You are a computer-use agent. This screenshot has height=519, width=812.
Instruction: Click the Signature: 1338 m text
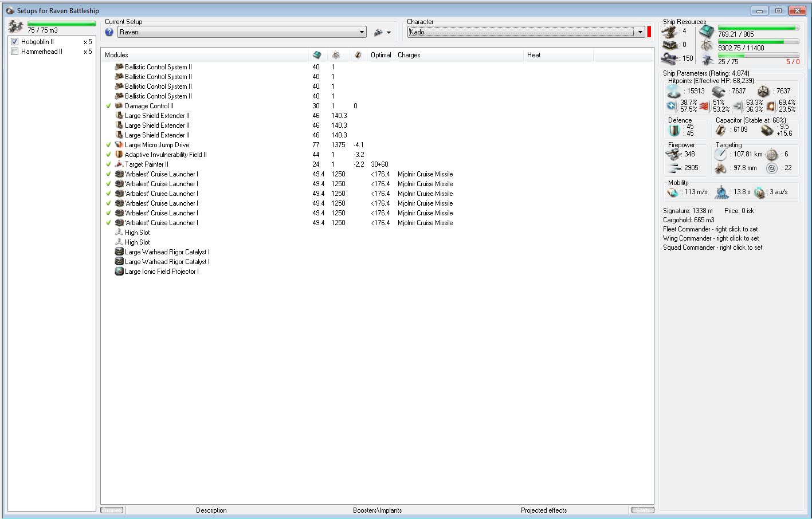click(x=688, y=211)
